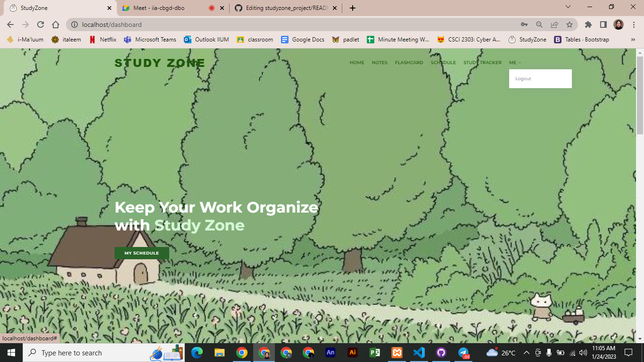Open XAMPP from the taskbar
Screen dimensions: 644x362
396,353
